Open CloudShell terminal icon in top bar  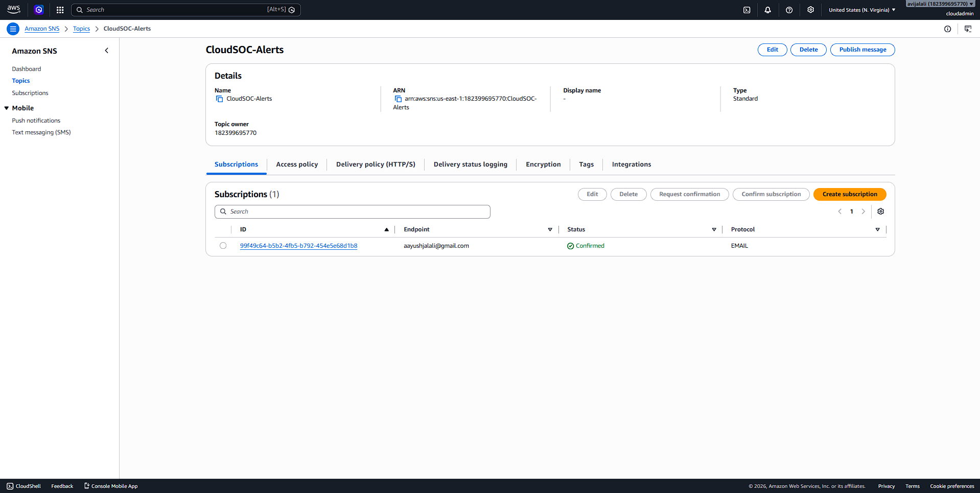(746, 10)
